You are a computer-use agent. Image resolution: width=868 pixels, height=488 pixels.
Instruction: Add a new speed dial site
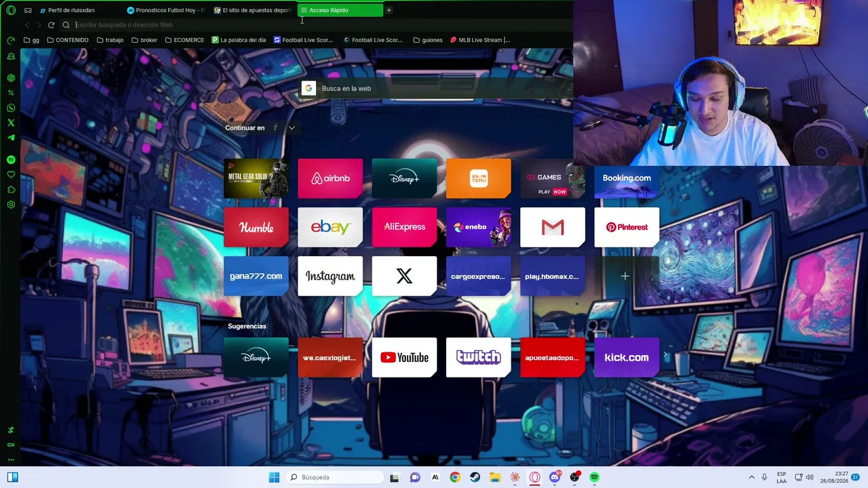625,276
